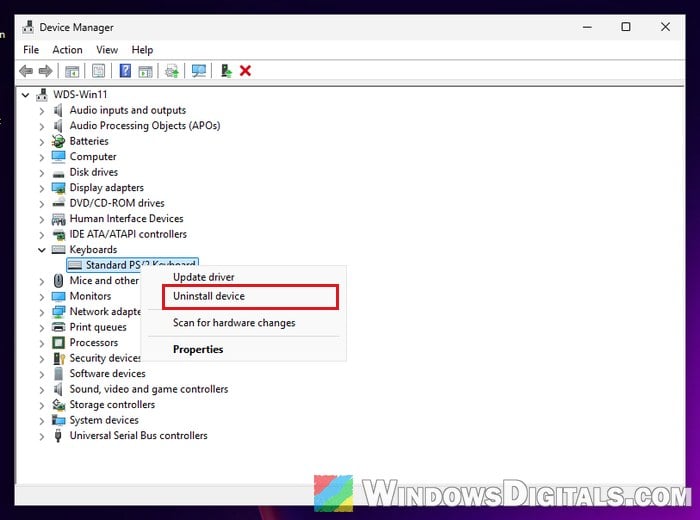Select the Batteries label
This screenshot has height=520, width=700.
[x=89, y=141]
